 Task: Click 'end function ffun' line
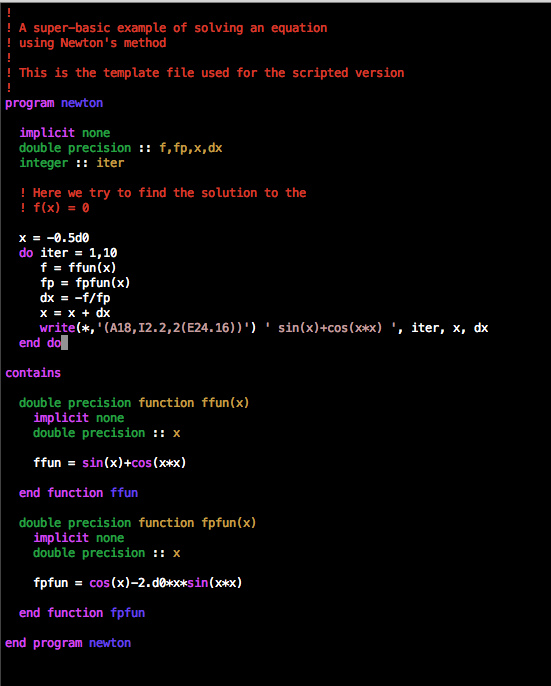pos(78,493)
